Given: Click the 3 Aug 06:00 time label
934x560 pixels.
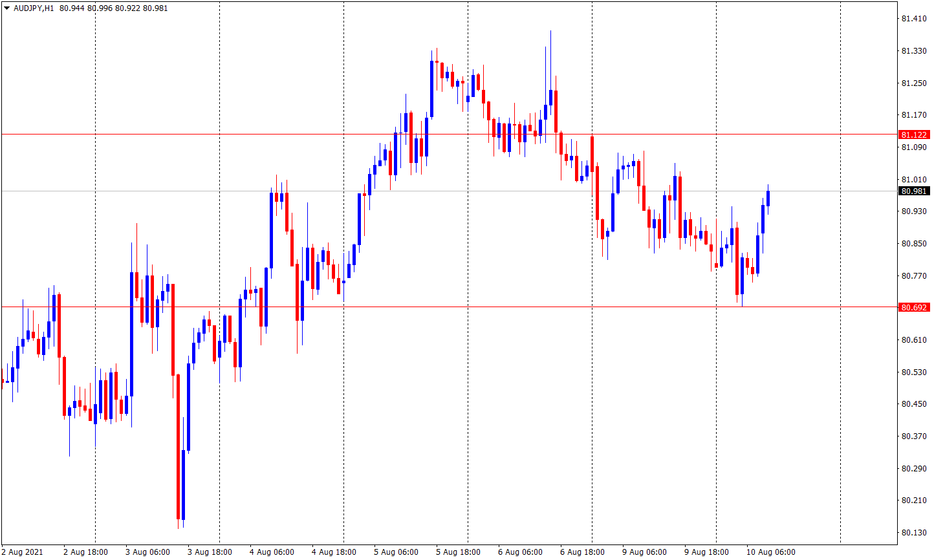Looking at the screenshot, I should 147,552.
